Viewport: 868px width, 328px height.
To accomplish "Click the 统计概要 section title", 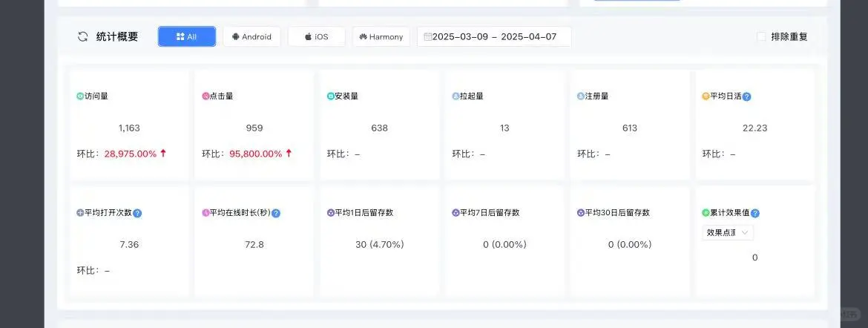I will tap(116, 37).
